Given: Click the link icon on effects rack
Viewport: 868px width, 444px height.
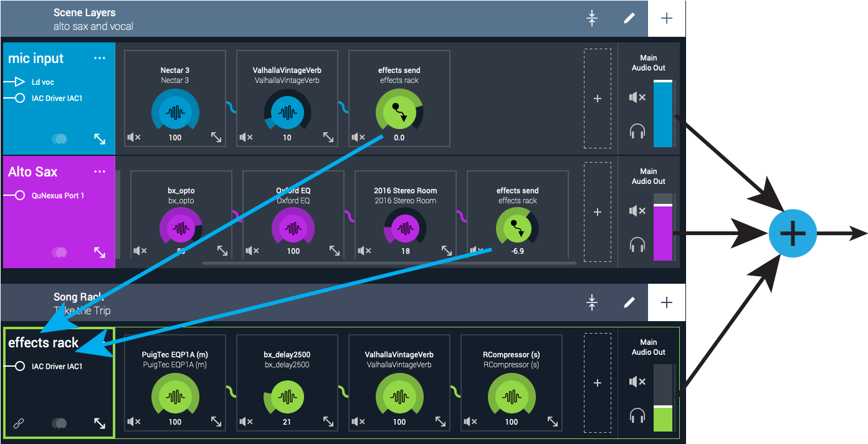Looking at the screenshot, I should pyautogui.click(x=19, y=423).
